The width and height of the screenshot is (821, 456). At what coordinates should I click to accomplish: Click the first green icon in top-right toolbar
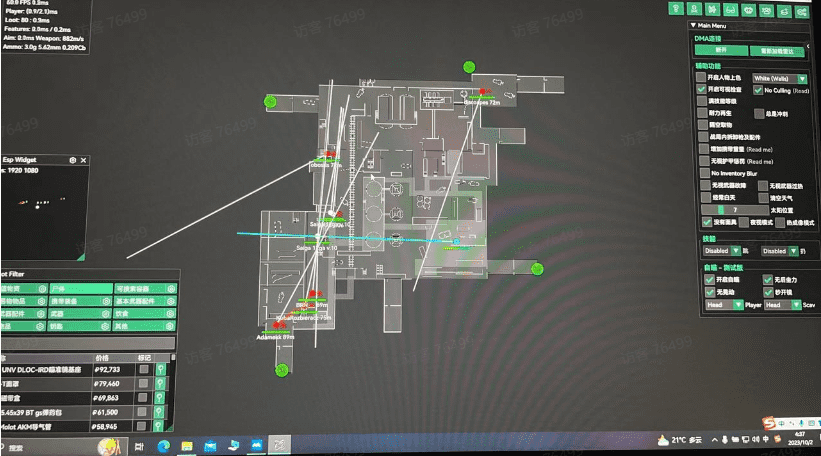pos(697,9)
